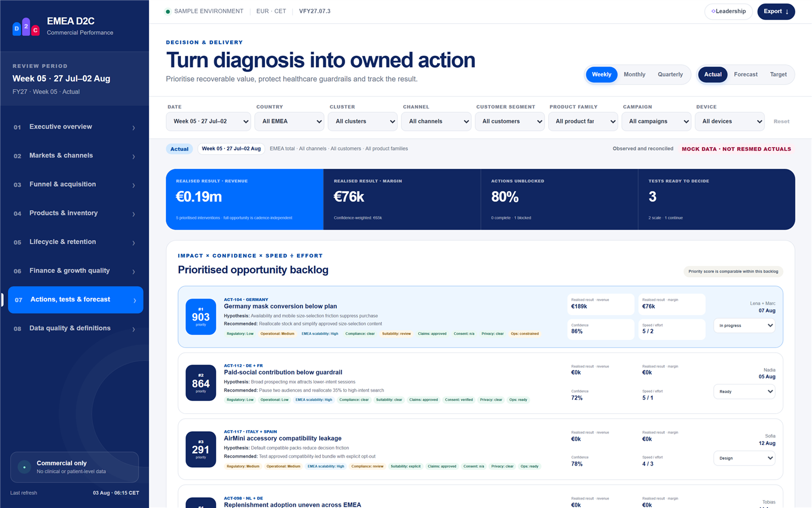Open the Date filter dropdown
812x508 pixels.
(209, 121)
